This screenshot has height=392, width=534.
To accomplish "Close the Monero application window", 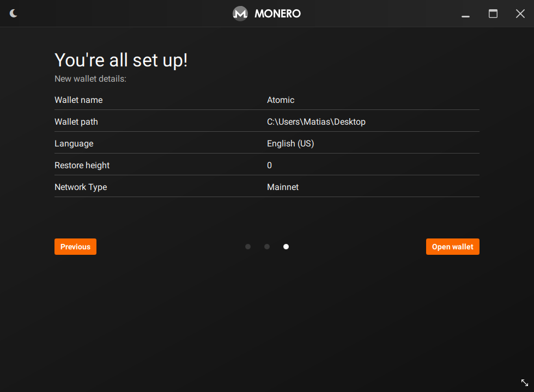I will (520, 14).
